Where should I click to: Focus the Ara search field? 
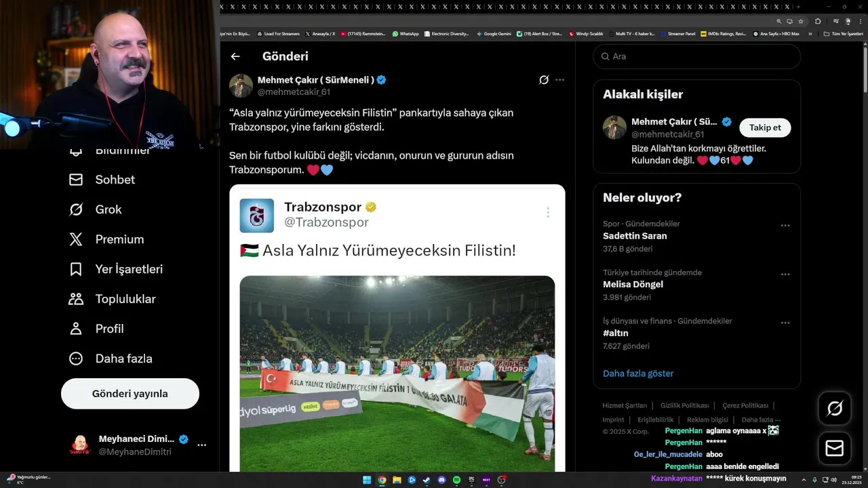click(x=697, y=56)
